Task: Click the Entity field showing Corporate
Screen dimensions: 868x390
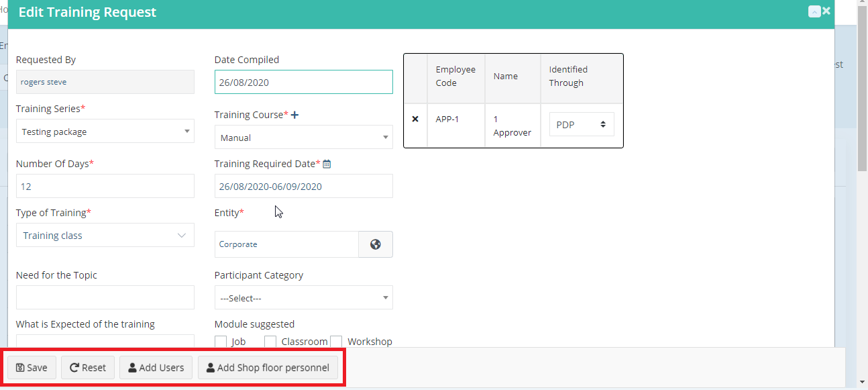Action: point(286,244)
